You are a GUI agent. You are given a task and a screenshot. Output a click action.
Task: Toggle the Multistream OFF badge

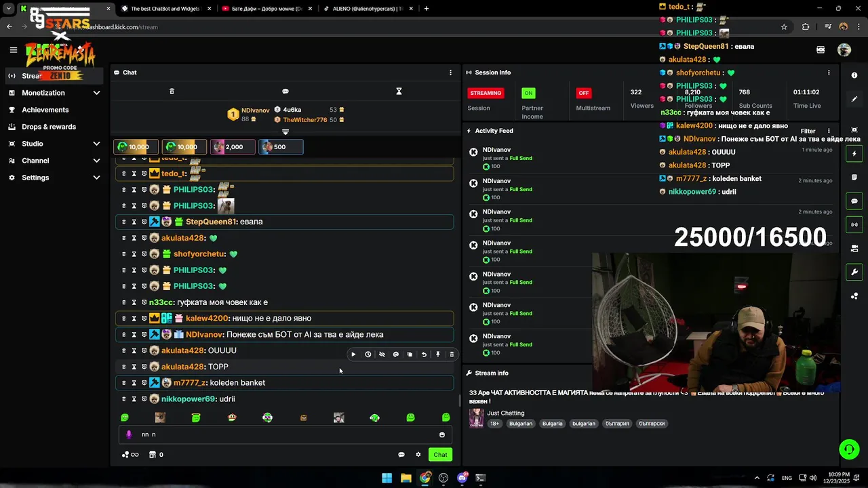point(583,93)
